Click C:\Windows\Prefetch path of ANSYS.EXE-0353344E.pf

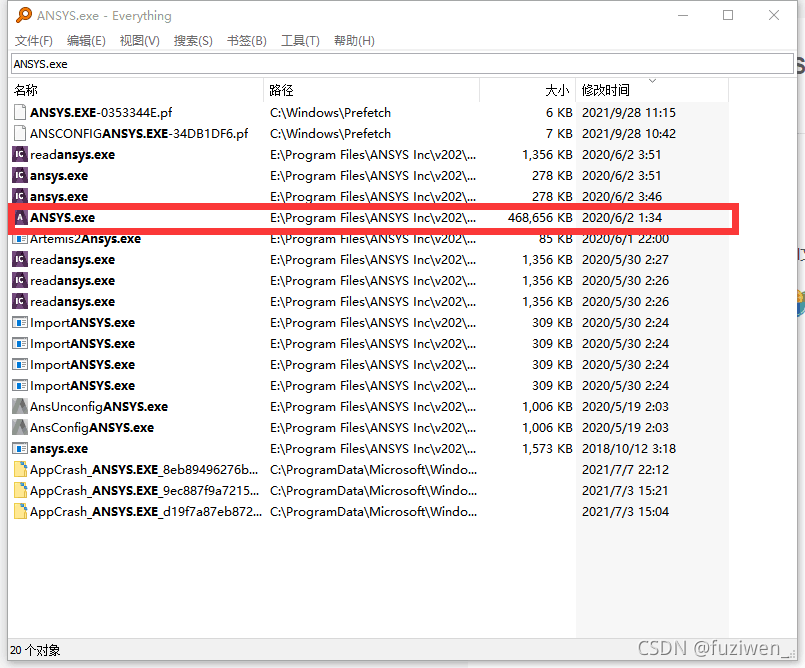point(330,112)
